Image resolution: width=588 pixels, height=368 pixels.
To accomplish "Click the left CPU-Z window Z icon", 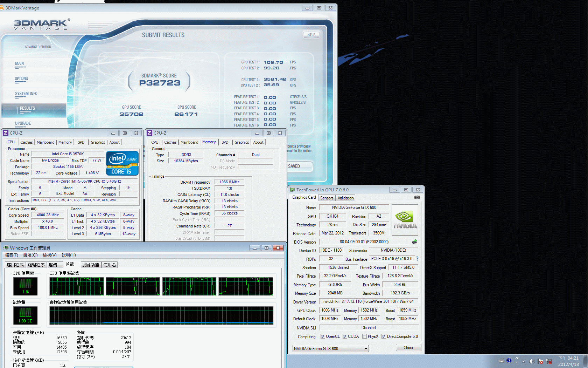I will tap(5, 133).
